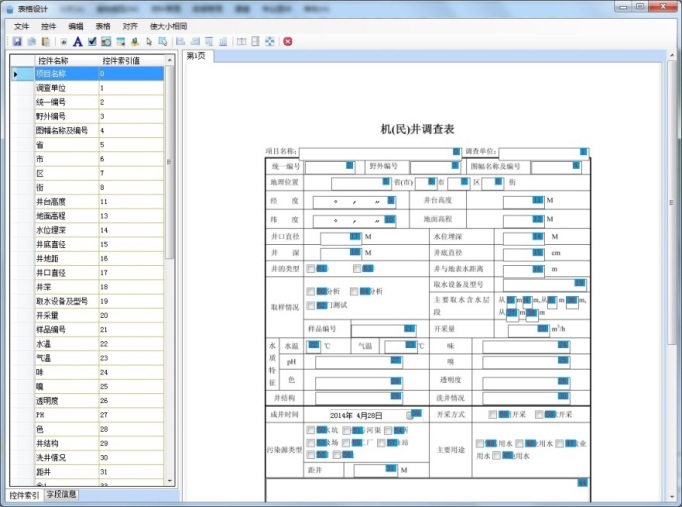Pick the checkbox control tool in toolbar
Image resolution: width=682 pixels, height=507 pixels.
point(92,42)
